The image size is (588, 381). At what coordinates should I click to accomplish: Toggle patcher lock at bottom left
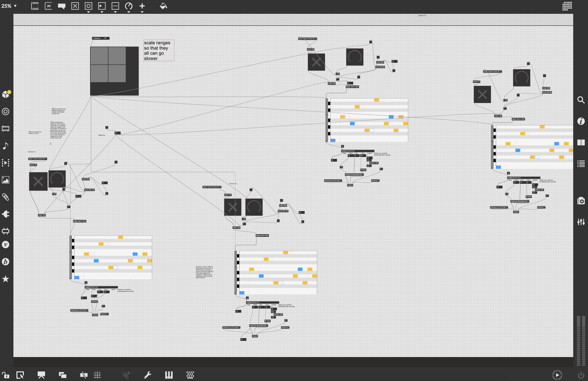coord(5,375)
